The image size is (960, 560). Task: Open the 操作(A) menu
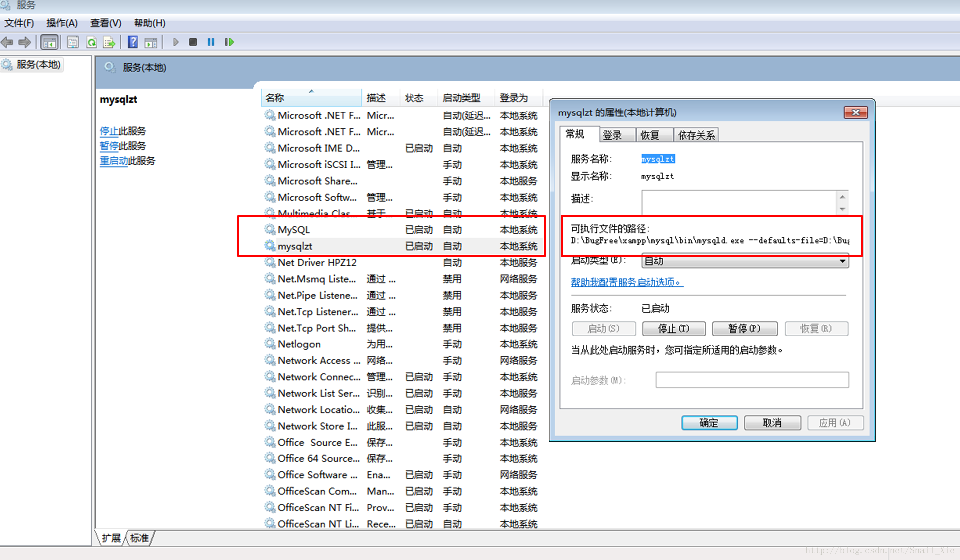click(62, 23)
